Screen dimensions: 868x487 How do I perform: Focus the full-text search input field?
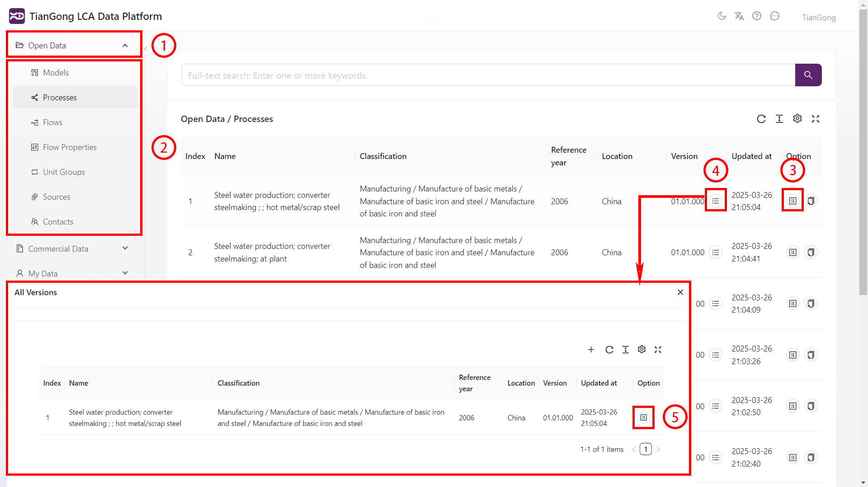click(488, 75)
